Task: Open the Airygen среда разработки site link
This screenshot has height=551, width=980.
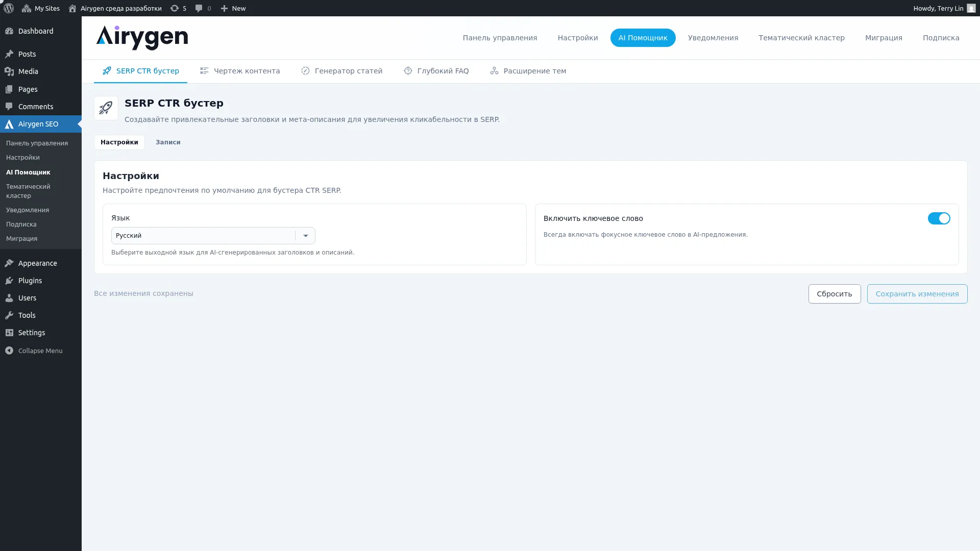Action: (115, 8)
